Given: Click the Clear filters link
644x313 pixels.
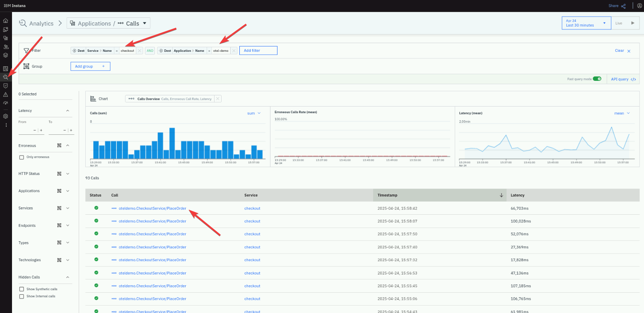Looking at the screenshot, I should coord(619,51).
